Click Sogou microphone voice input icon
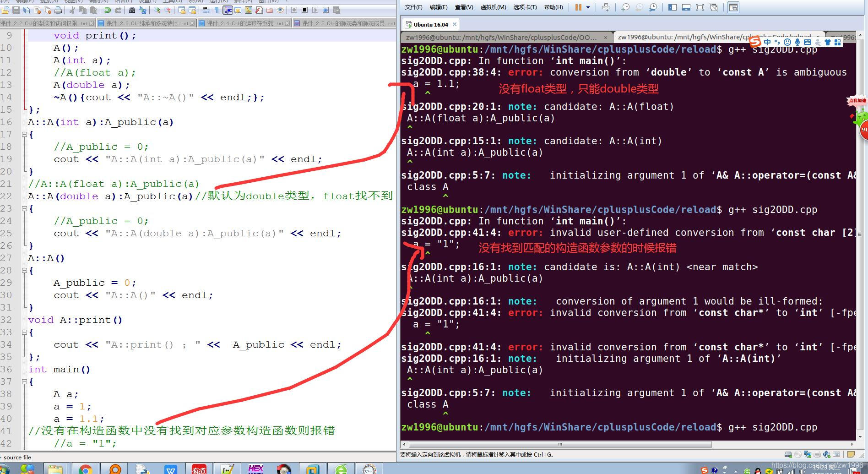868x474 pixels. click(x=797, y=42)
